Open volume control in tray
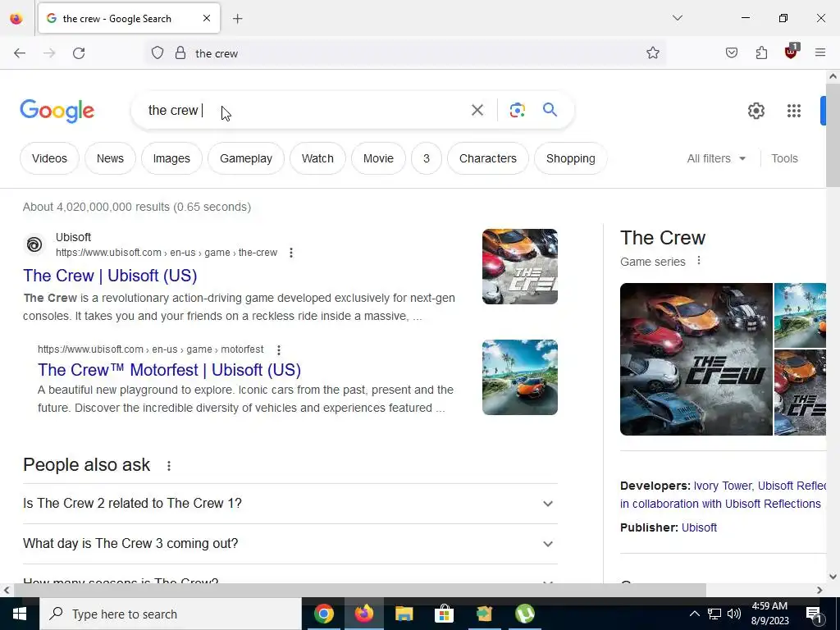This screenshot has height=630, width=840. [x=734, y=614]
